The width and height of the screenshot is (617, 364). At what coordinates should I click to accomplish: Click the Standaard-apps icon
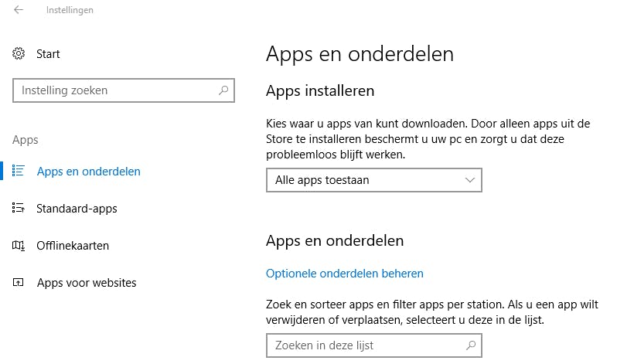19,208
